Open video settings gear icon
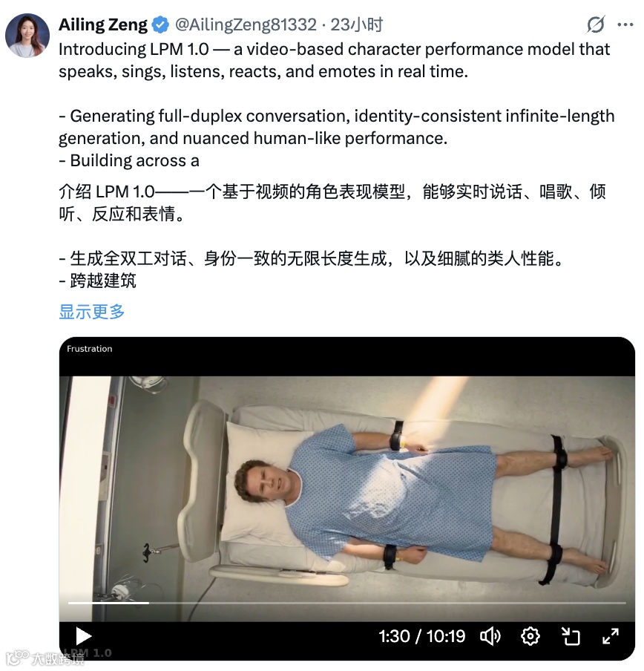Image resolution: width=644 pixels, height=671 pixels. click(530, 636)
